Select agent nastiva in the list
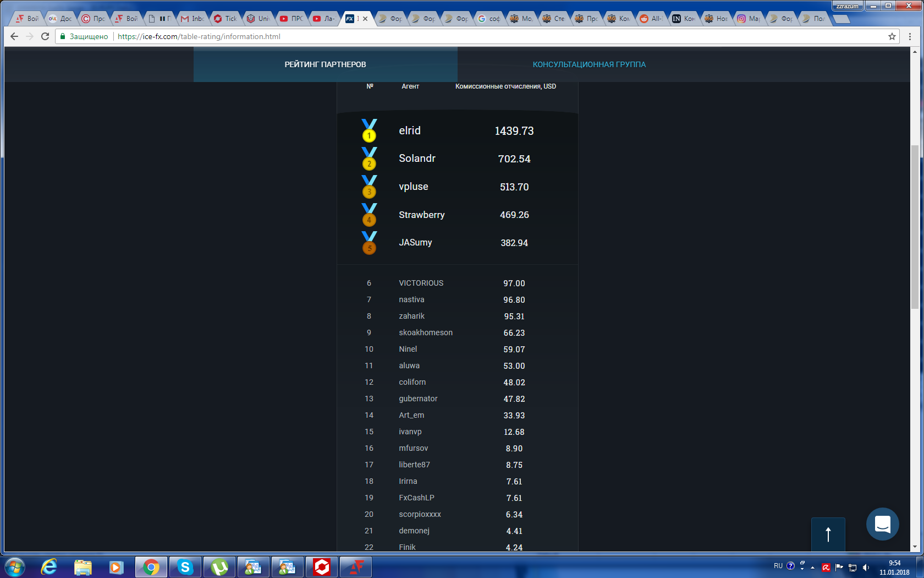This screenshot has height=578, width=924. (411, 299)
